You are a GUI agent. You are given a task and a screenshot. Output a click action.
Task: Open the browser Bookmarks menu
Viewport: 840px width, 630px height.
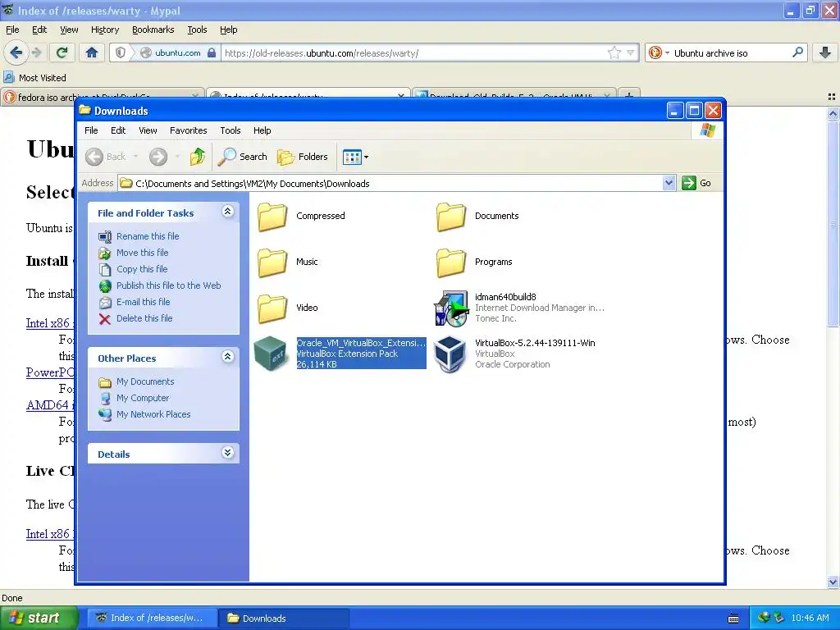[x=153, y=30]
